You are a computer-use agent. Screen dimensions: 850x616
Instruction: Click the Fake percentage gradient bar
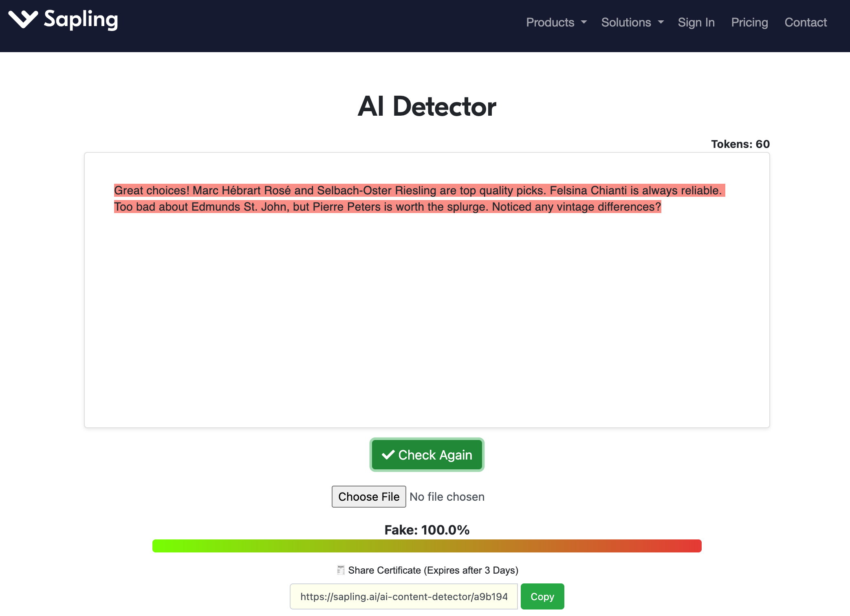pos(427,546)
